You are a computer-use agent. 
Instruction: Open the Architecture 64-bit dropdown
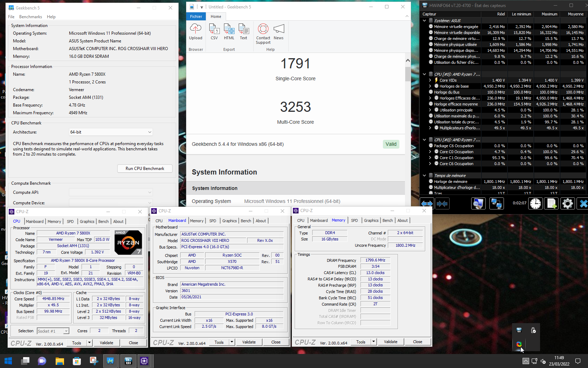(x=111, y=132)
